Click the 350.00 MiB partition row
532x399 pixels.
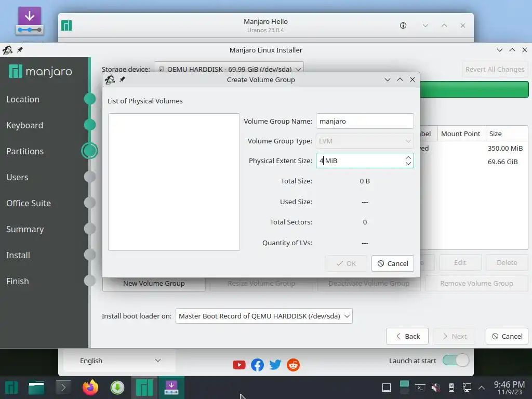click(x=474, y=148)
